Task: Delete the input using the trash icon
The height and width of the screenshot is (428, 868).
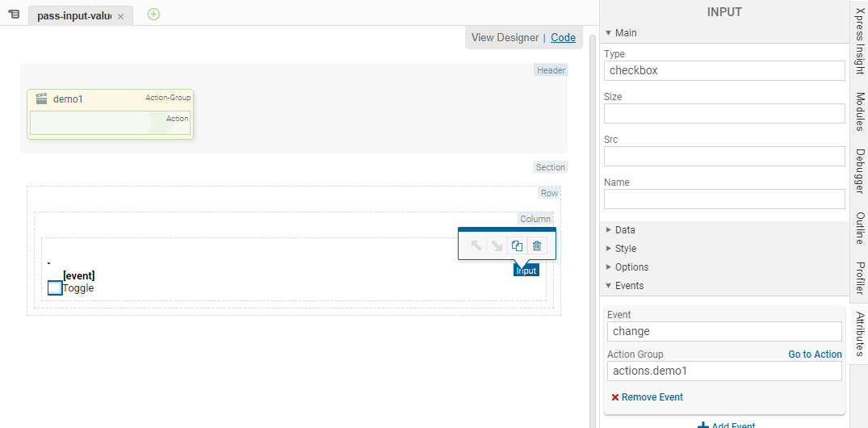Action: click(537, 245)
